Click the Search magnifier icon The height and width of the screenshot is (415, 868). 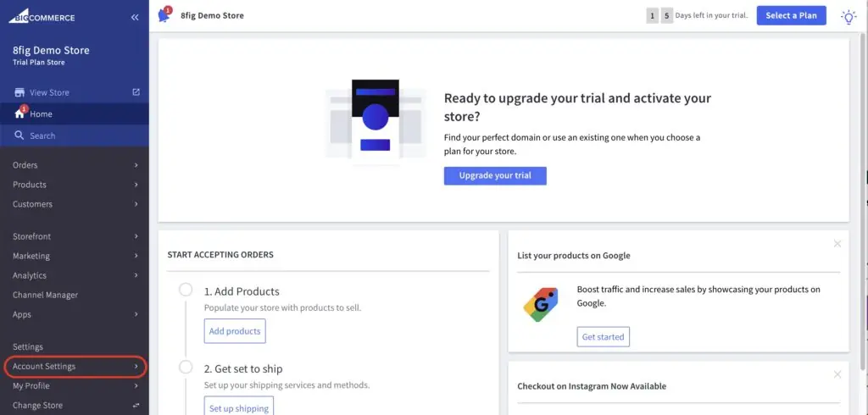click(19, 135)
